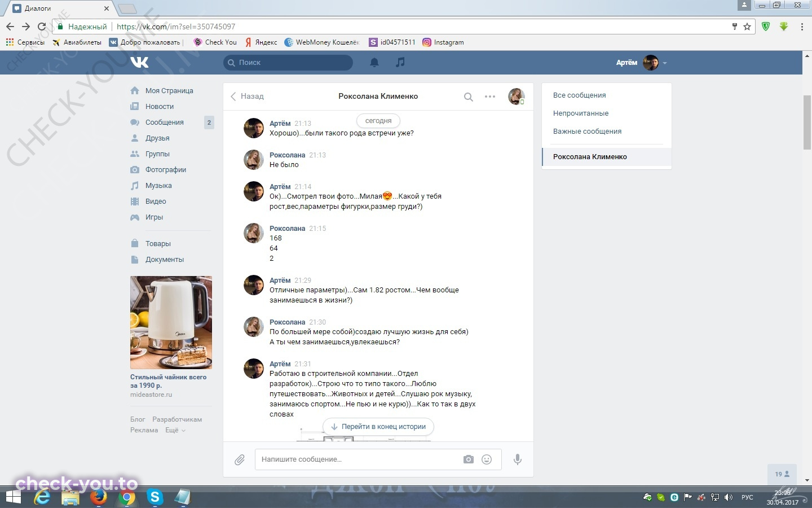Open the Стильный чайник ad link
This screenshot has height=508, width=812.
point(168,381)
